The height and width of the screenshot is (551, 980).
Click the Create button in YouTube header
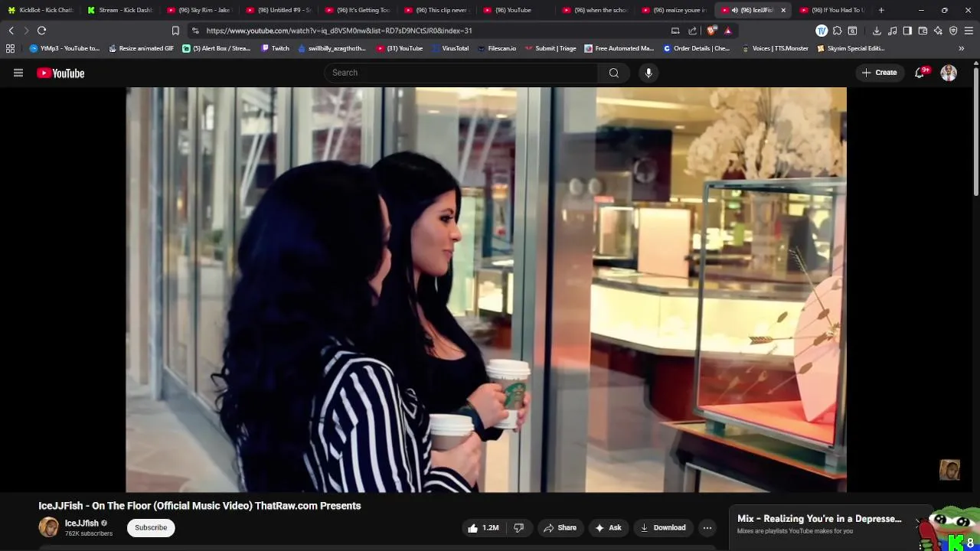tap(879, 73)
